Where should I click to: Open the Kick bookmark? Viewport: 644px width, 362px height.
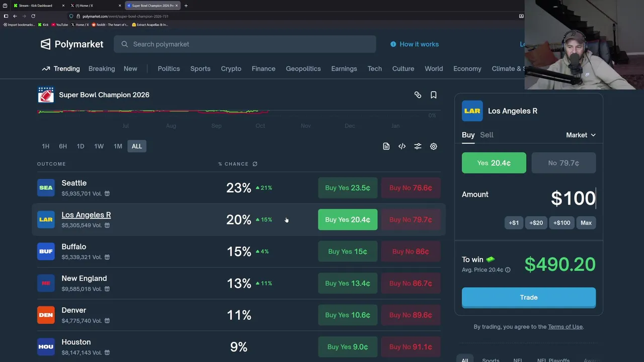(43, 25)
